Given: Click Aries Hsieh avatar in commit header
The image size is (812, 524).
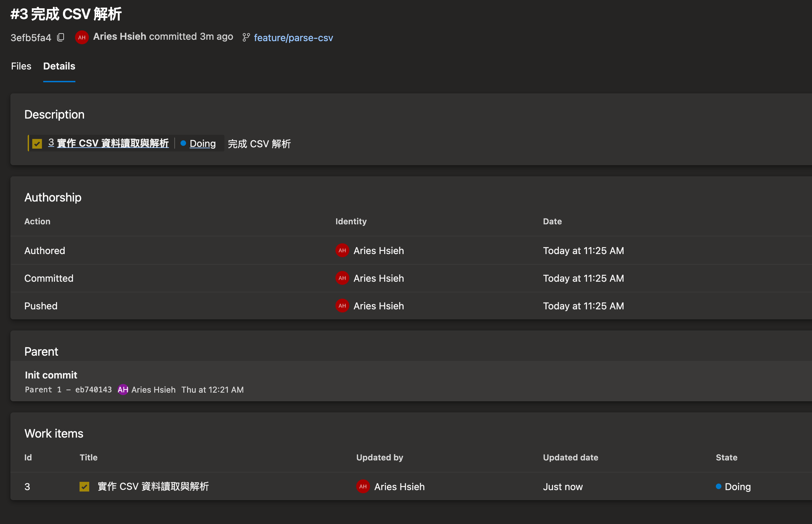Looking at the screenshot, I should (x=82, y=37).
